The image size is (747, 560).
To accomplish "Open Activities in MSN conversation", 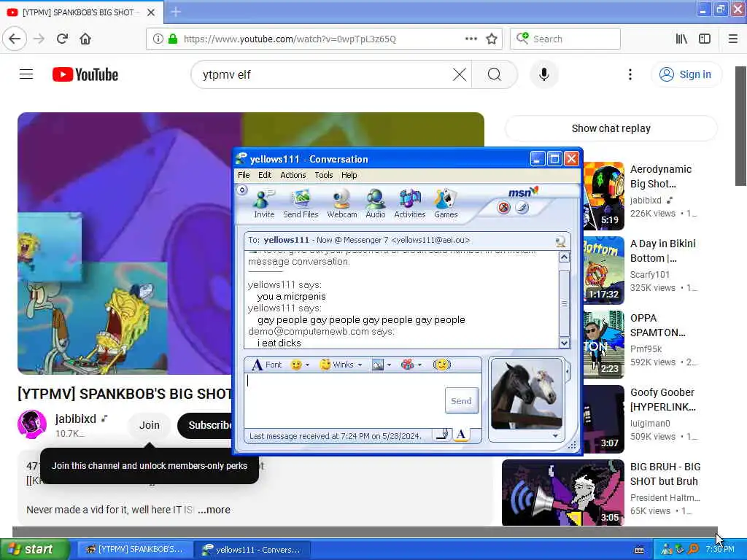I will click(x=410, y=204).
